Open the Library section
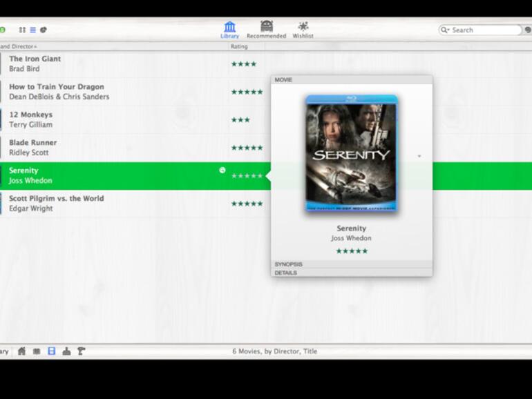Screen dimensions: 532x399 click(229, 30)
